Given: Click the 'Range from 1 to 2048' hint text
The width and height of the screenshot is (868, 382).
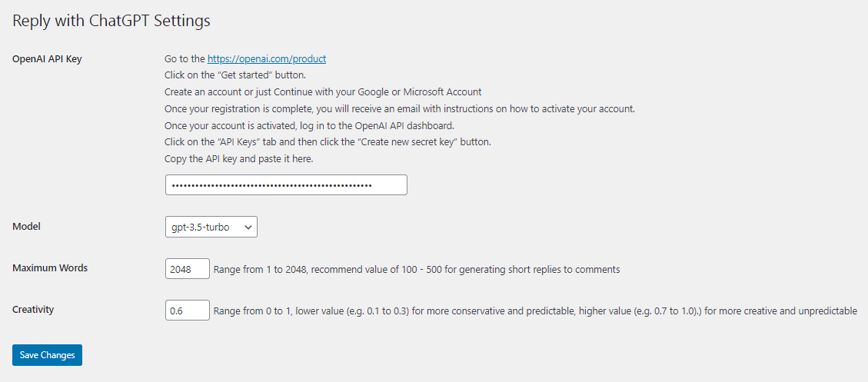Looking at the screenshot, I should [416, 270].
